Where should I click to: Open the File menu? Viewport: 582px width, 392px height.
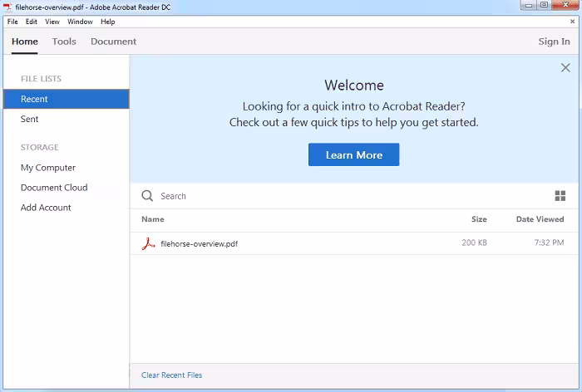12,22
